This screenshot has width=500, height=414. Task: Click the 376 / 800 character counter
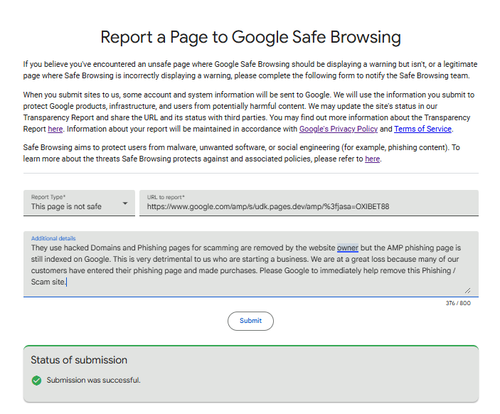458,303
